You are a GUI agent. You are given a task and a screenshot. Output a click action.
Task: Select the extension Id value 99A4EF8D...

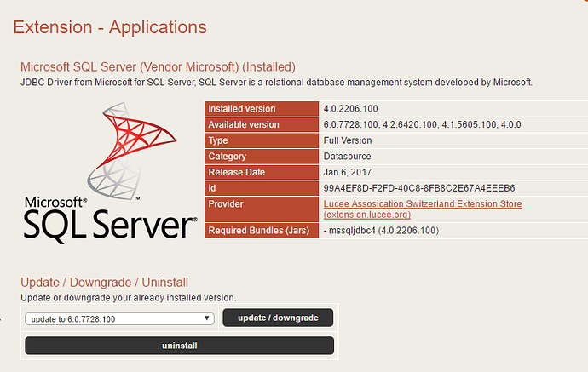click(419, 188)
